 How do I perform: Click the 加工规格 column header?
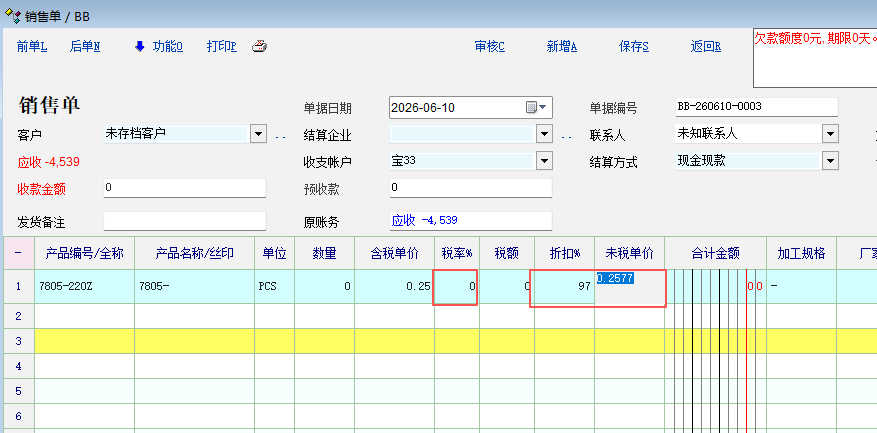(801, 253)
